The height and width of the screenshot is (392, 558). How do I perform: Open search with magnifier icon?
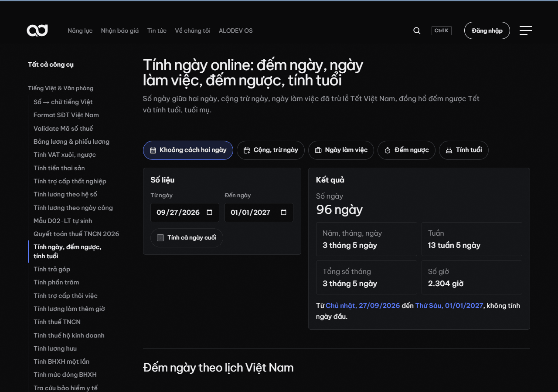417,30
